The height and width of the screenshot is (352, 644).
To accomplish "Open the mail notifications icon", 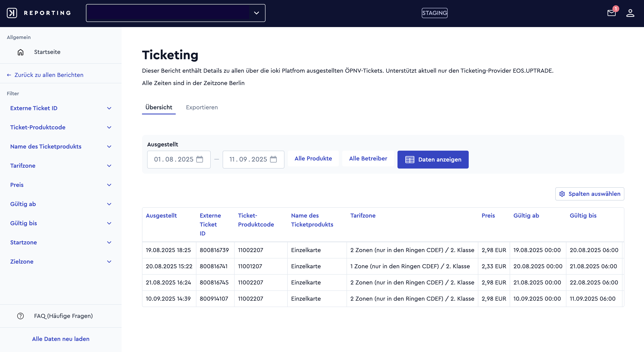I will 611,13.
